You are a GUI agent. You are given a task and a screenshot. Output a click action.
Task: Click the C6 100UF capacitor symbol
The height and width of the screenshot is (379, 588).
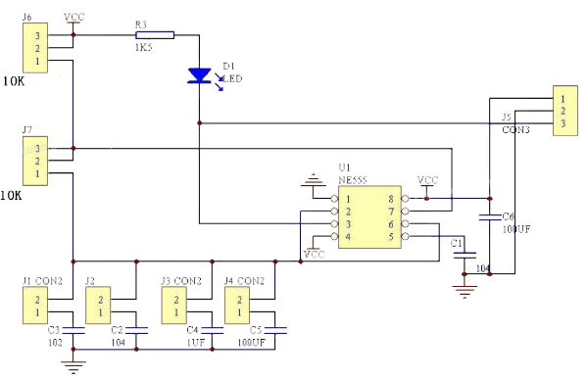point(490,217)
